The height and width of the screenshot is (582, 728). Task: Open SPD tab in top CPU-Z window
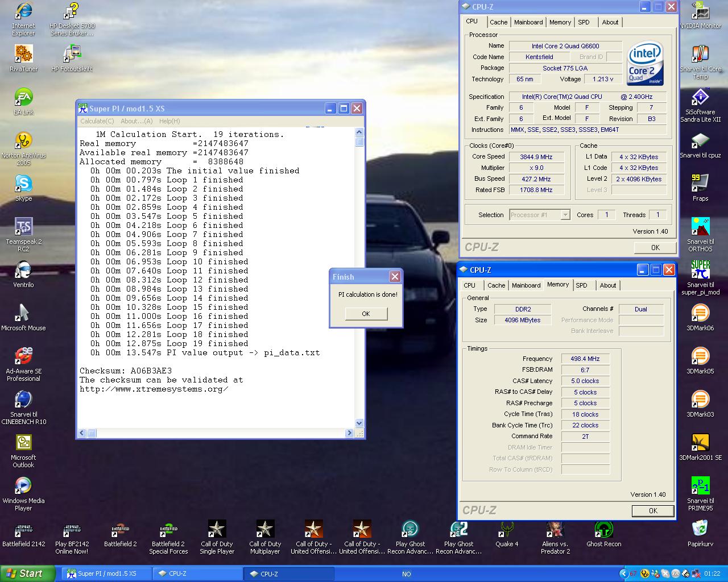click(584, 22)
